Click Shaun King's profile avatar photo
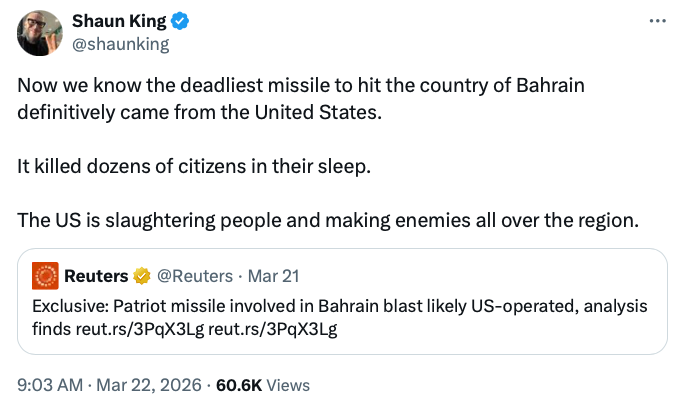 pos(40,33)
